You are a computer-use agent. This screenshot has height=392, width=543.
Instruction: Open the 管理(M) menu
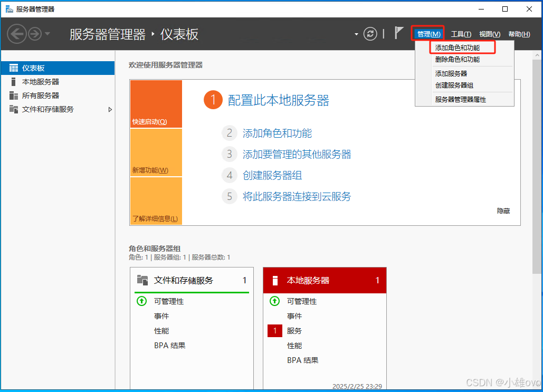(428, 34)
